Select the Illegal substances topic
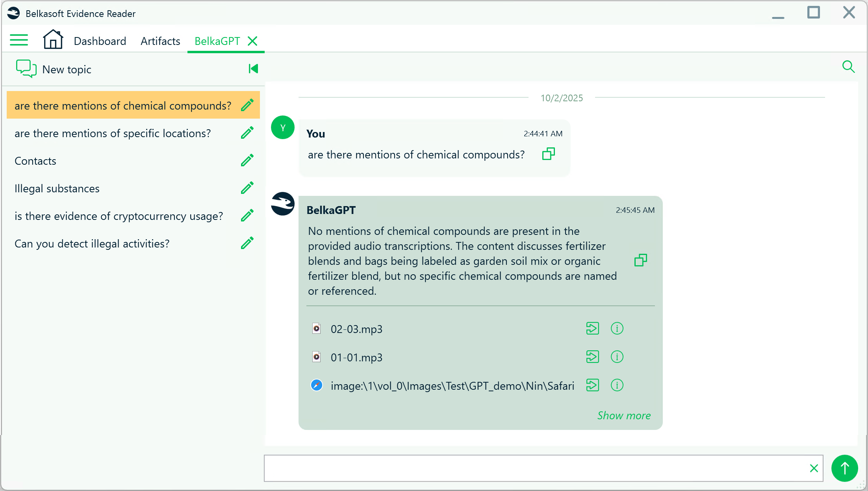 click(57, 188)
